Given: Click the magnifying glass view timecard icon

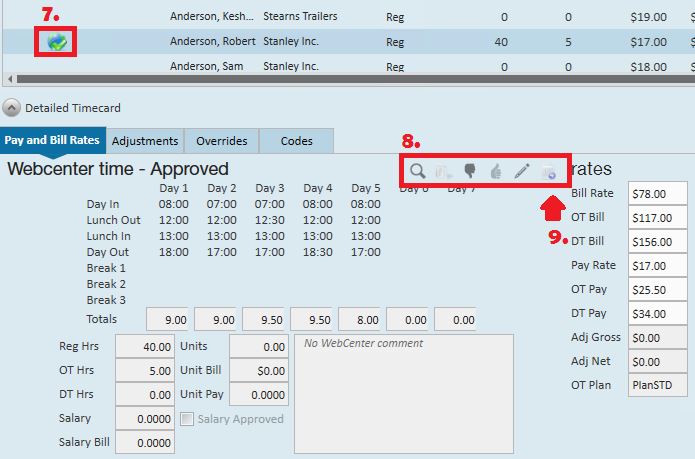Looking at the screenshot, I should coord(418,171).
